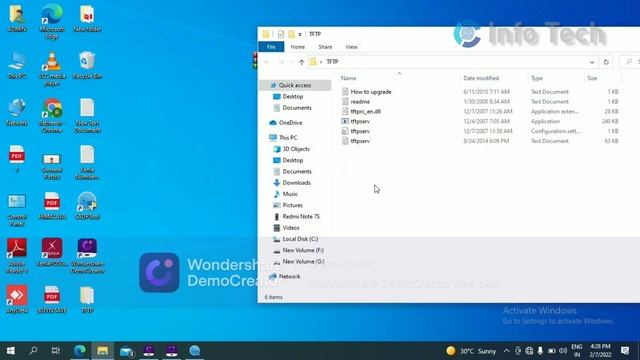This screenshot has width=640, height=360.
Task: Open notification center in taskbar
Action: (x=624, y=351)
